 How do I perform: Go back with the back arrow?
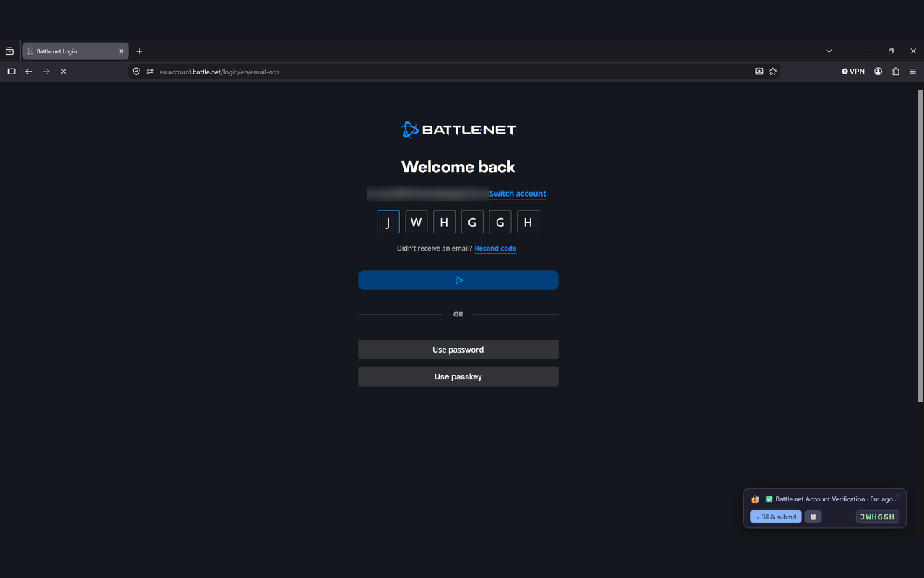pos(29,72)
